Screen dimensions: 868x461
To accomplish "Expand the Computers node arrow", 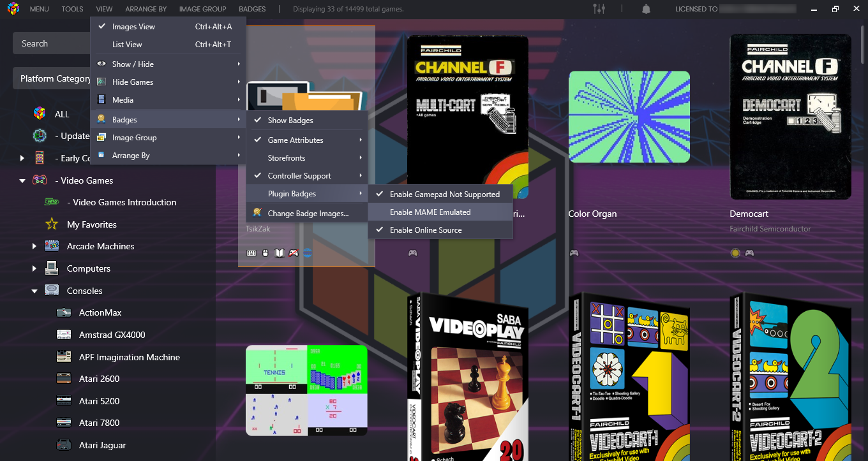I will pos(34,268).
